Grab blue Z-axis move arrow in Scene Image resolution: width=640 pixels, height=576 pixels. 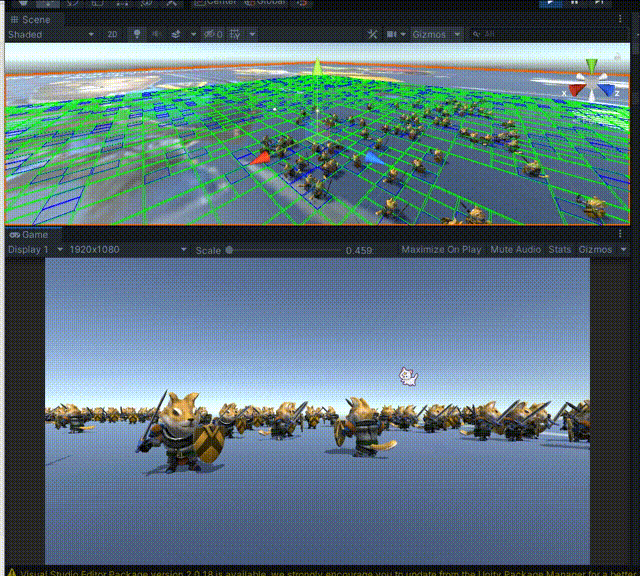tap(373, 158)
